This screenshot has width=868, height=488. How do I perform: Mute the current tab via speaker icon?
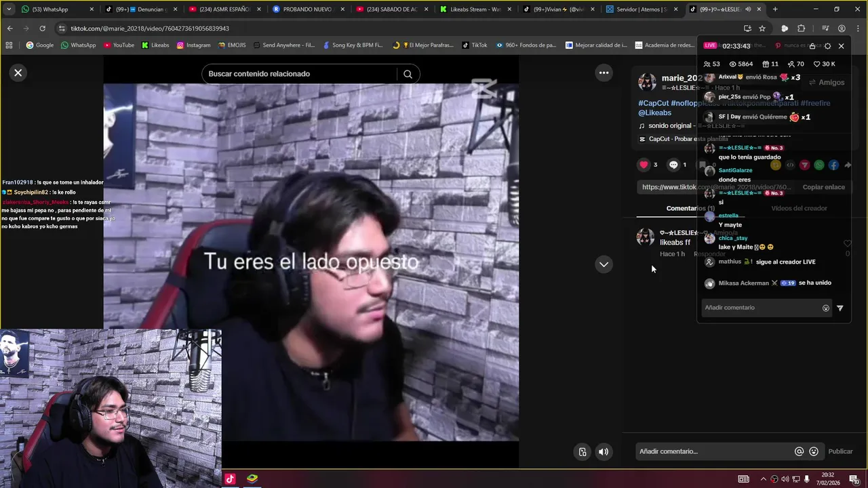coord(748,9)
